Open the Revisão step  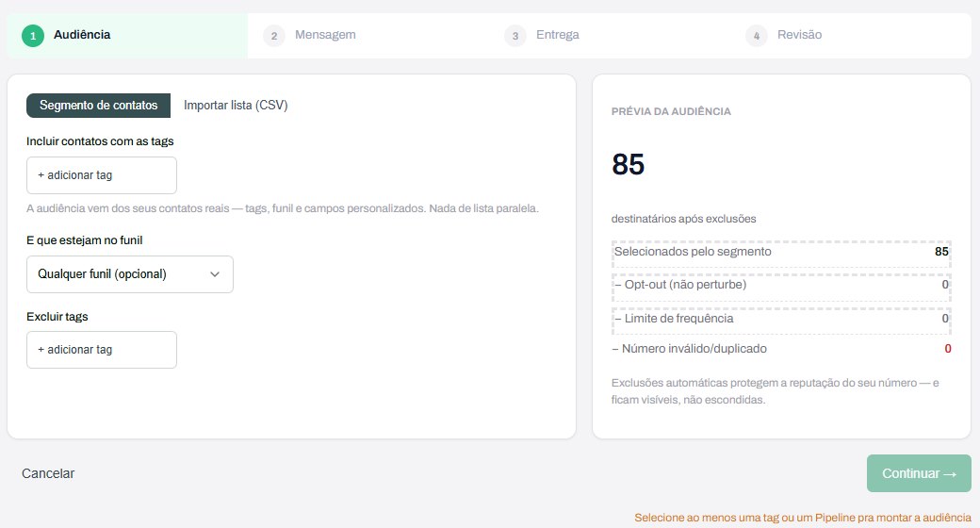851,36
